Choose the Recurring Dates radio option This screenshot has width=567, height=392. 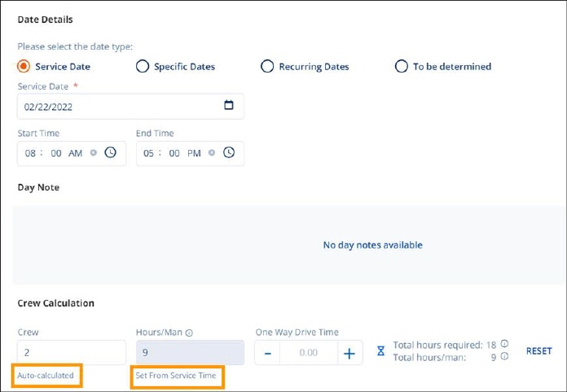[267, 67]
